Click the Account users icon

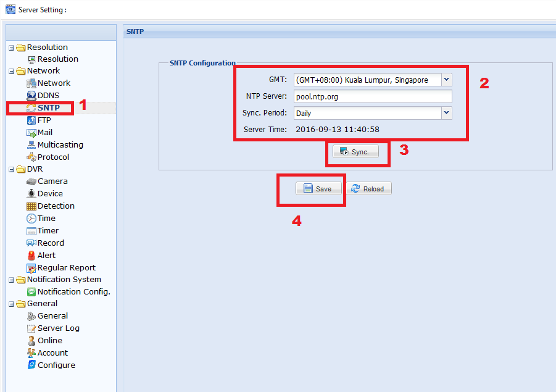click(x=31, y=353)
